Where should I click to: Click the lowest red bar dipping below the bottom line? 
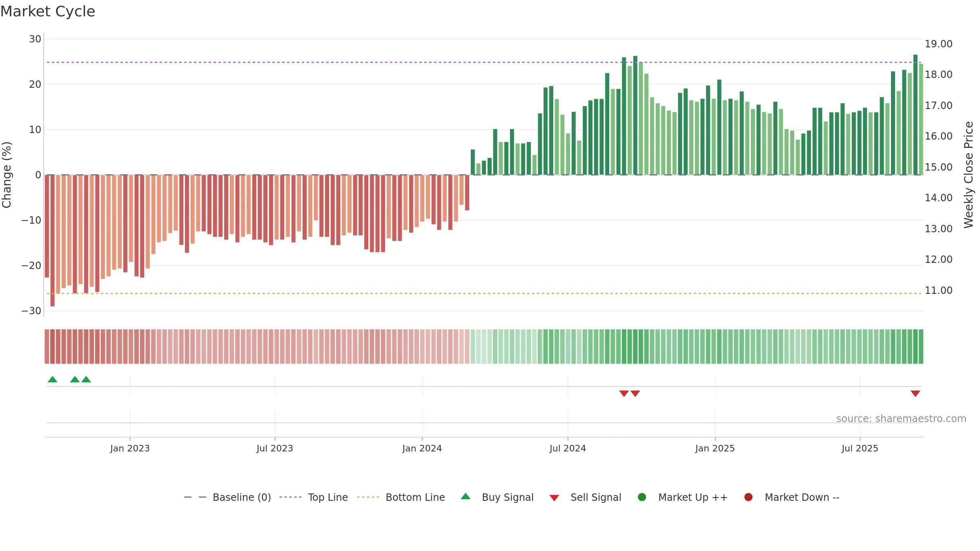[x=52, y=240]
